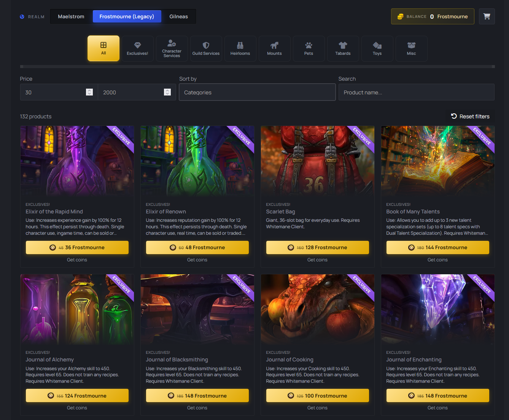Buy Journal of Alchemy for 124 Frostmourne
The width and height of the screenshot is (509, 420).
tap(77, 396)
